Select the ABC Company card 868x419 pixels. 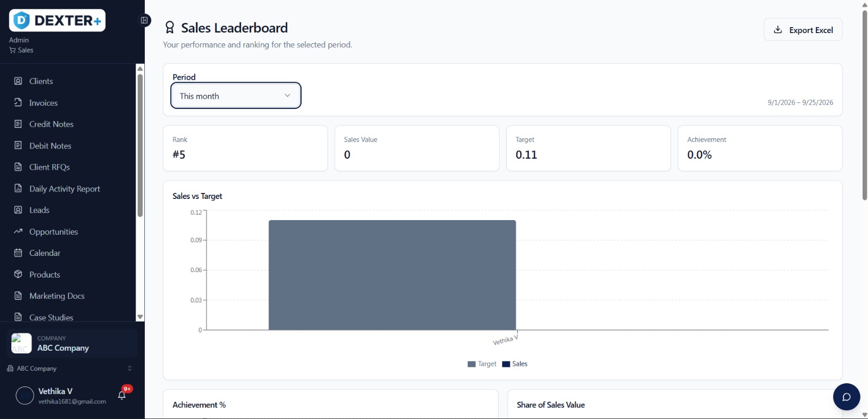(x=72, y=344)
